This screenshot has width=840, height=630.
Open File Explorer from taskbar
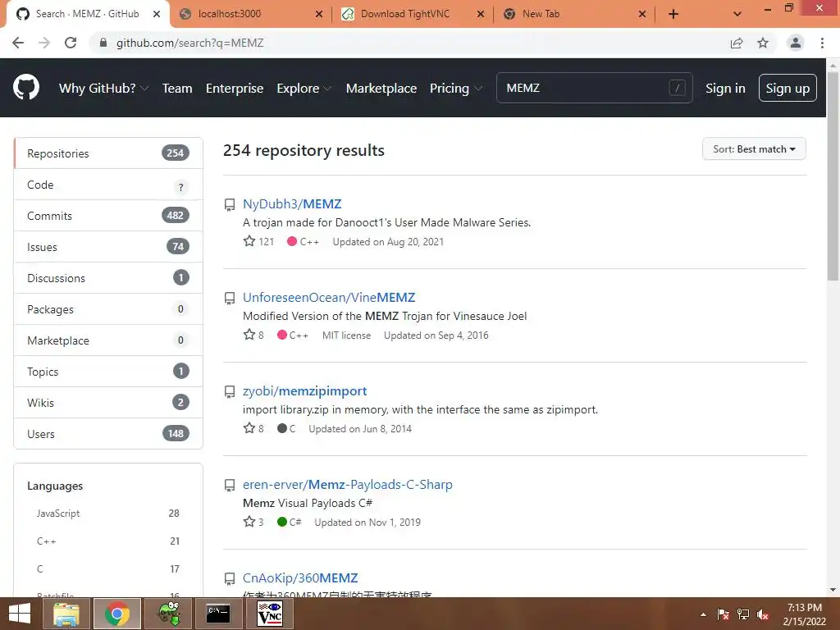pos(66,614)
